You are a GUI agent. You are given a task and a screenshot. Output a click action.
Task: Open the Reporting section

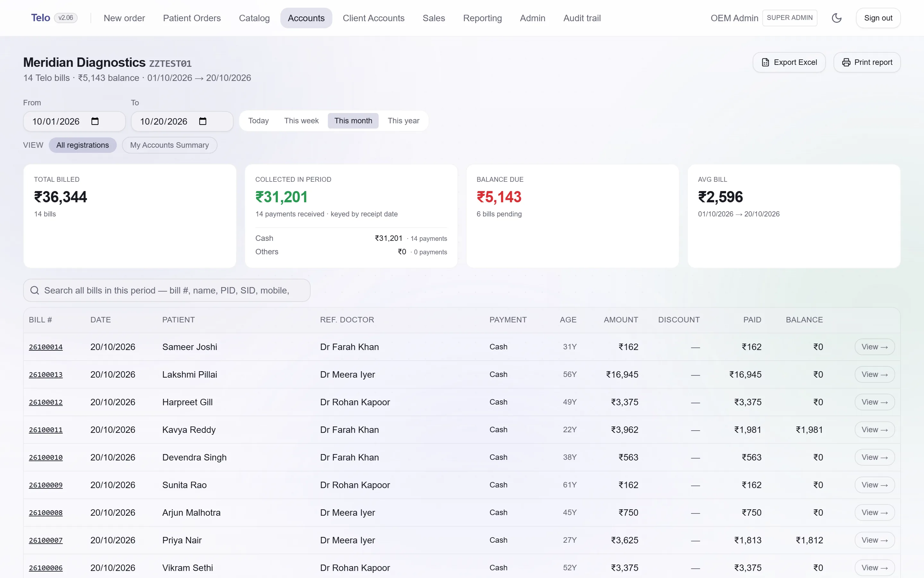click(x=482, y=18)
